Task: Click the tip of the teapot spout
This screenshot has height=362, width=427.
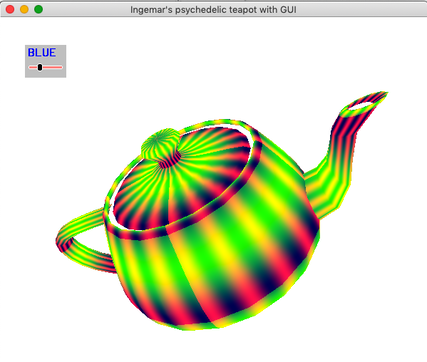Action: (x=383, y=94)
